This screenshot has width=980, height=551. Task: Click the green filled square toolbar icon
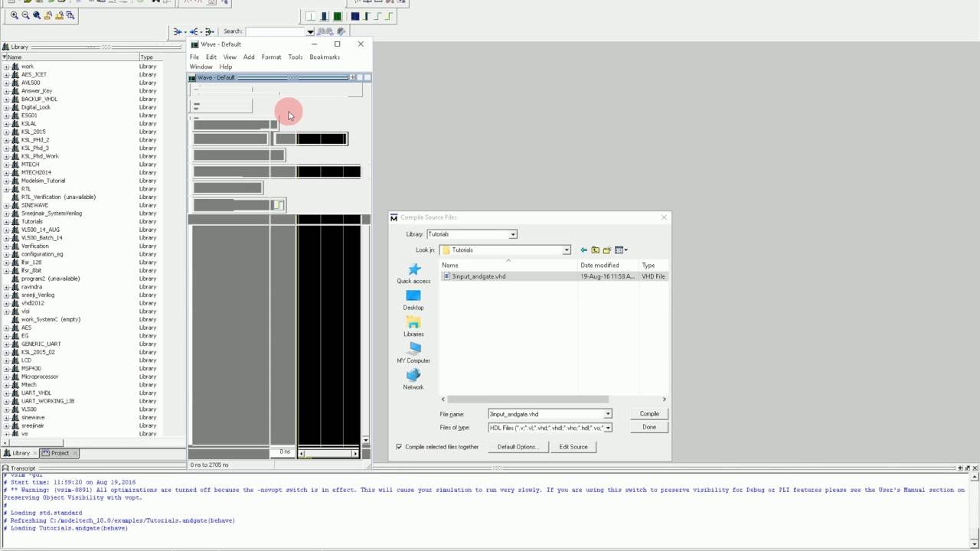pos(337,16)
